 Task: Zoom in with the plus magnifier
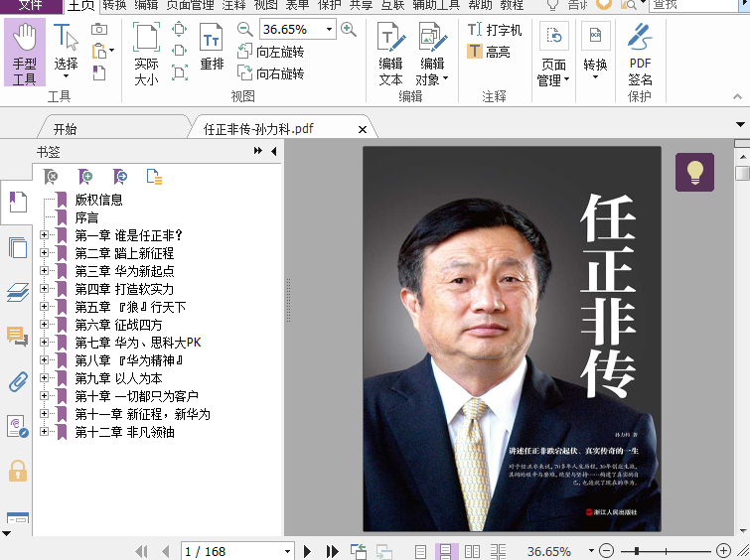coord(349,29)
